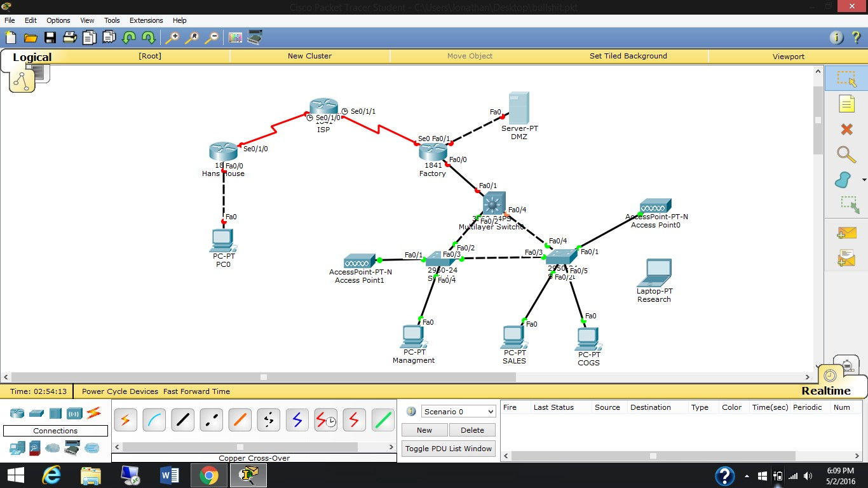This screenshot has height=488, width=868.
Task: Open Google Chrome from the taskbar
Action: click(x=209, y=475)
